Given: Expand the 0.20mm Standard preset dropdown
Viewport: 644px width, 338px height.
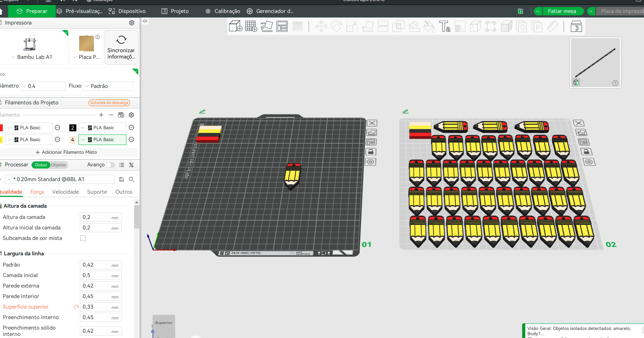Looking at the screenshot, I should pos(60,179).
